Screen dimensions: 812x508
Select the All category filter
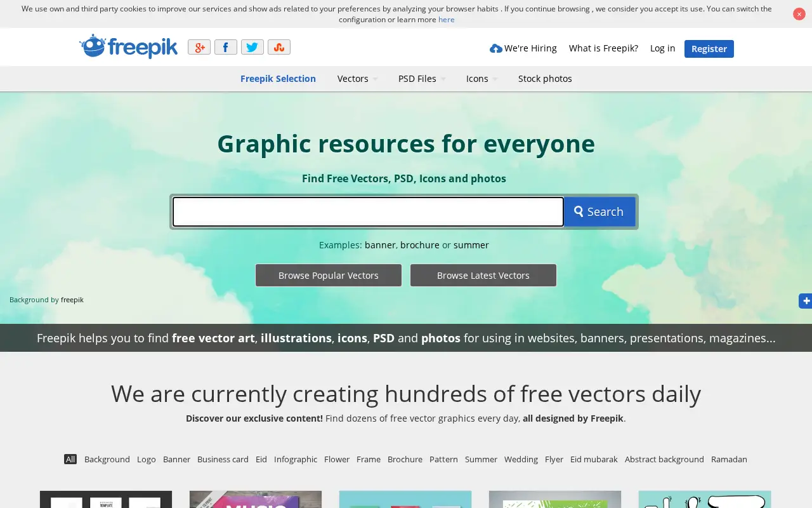70,459
